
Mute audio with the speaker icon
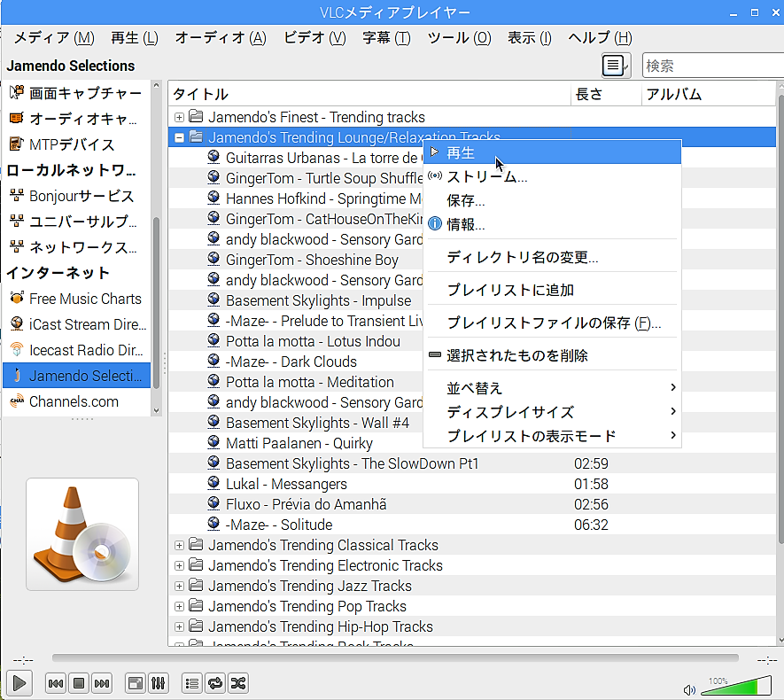[x=689, y=690]
